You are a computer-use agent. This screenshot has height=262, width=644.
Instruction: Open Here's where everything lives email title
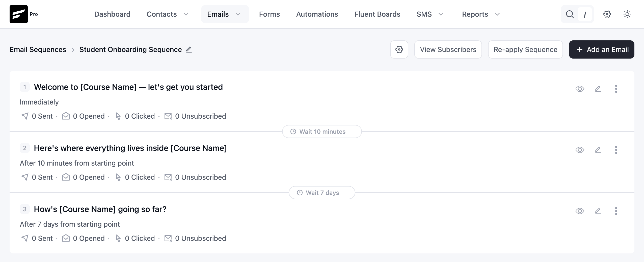coord(130,148)
